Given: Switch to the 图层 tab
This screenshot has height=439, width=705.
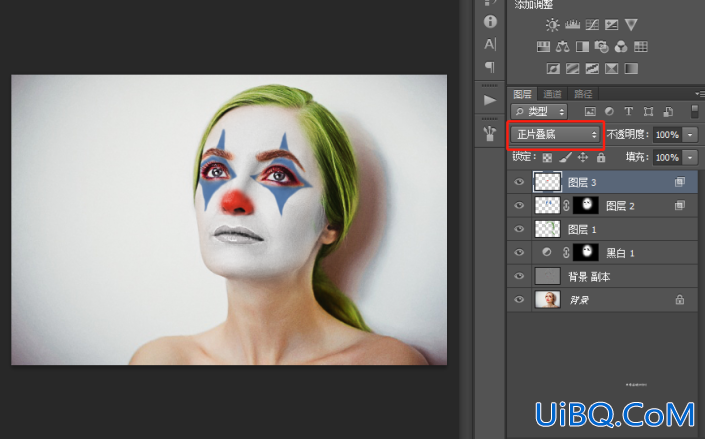Looking at the screenshot, I should 522,94.
